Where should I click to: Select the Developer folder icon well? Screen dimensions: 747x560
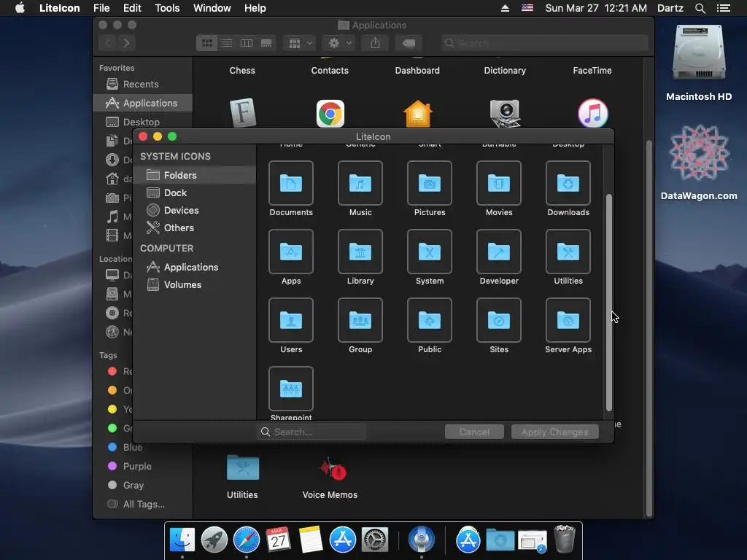pos(499,252)
